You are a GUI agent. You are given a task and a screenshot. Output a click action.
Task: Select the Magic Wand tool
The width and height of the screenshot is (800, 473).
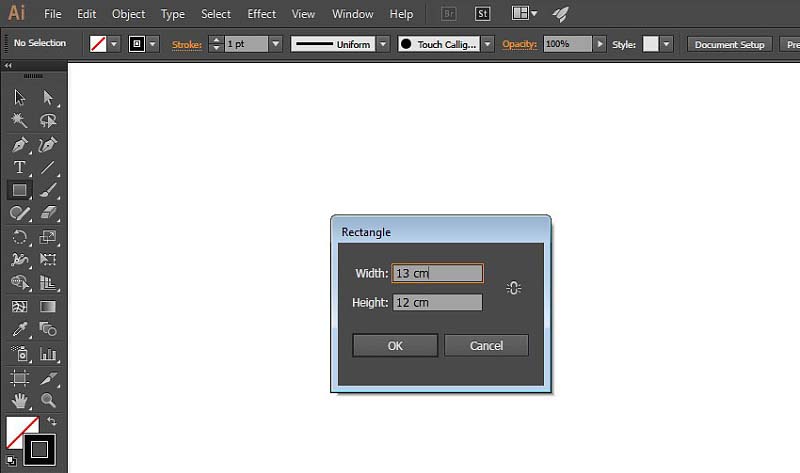click(19, 120)
